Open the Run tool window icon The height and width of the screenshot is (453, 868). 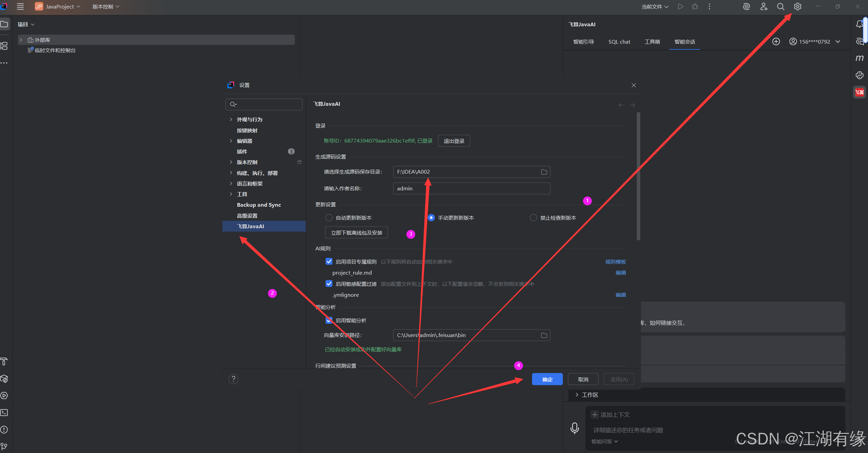pos(4,395)
